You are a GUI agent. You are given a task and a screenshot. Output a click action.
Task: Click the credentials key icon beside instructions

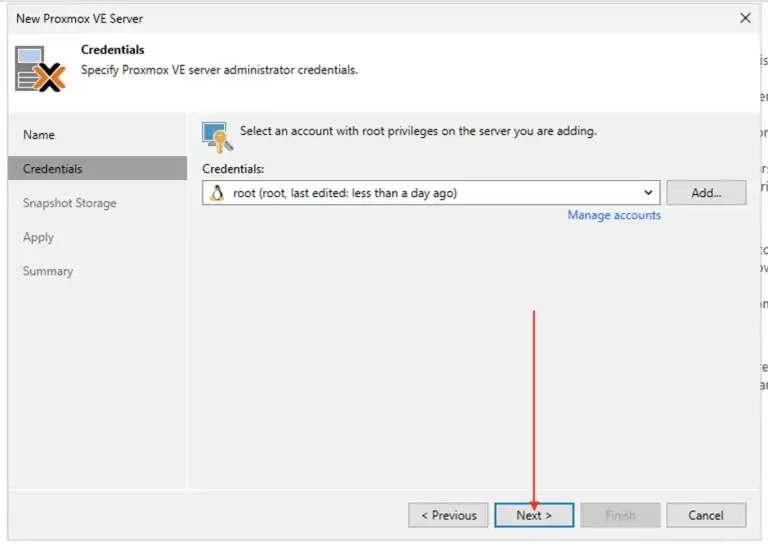tap(217, 138)
